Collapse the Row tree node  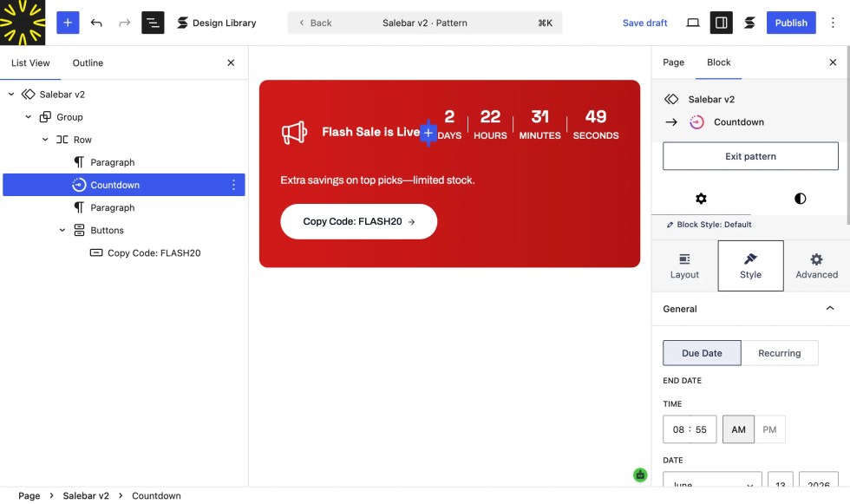pos(45,140)
